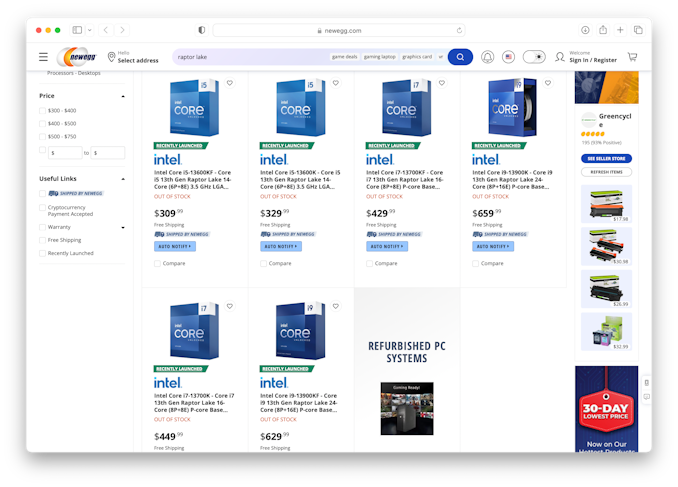Open the notification bell icon
This screenshot has width=678, height=487.
487,57
